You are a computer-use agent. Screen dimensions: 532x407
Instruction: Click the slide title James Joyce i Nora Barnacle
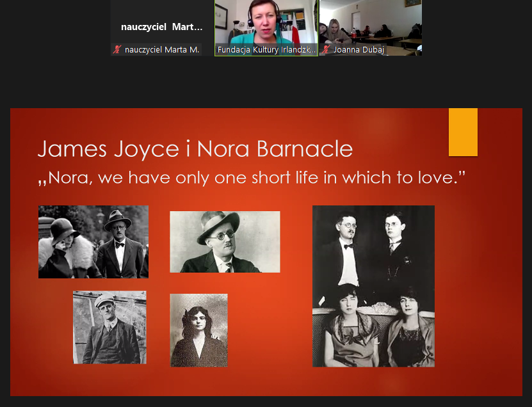[195, 148]
